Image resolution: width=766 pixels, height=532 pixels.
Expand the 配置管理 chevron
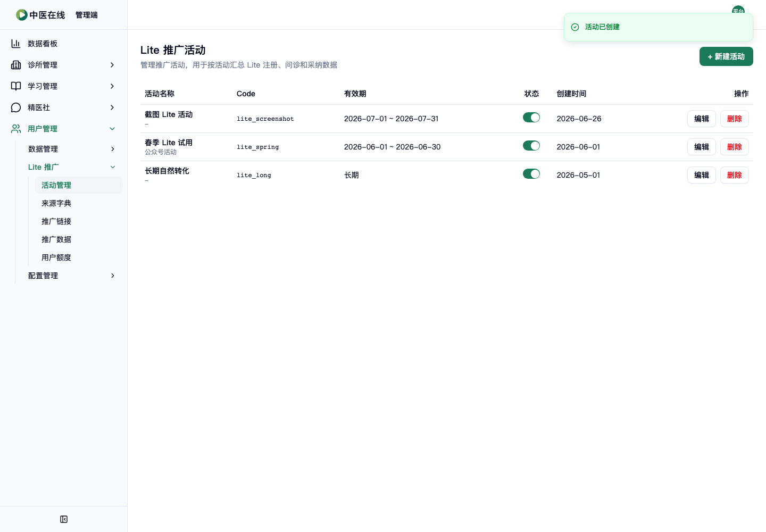tap(113, 276)
